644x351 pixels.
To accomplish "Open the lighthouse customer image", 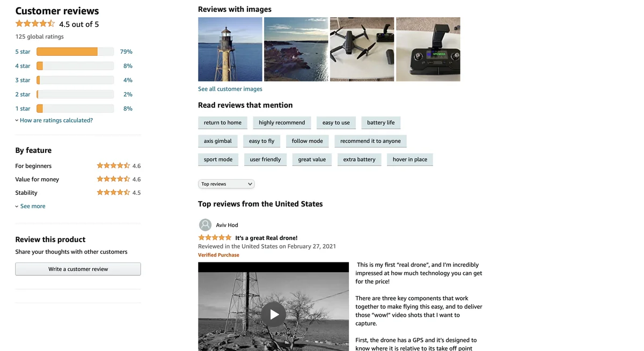I will (230, 49).
